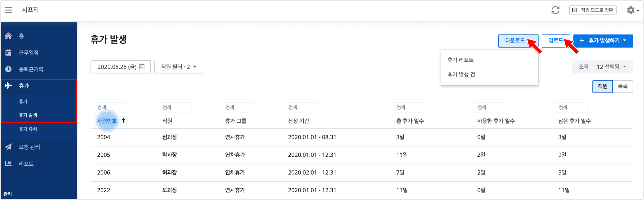Toggle 사원번호 column sort arrow
The width and height of the screenshot is (644, 200).
tap(123, 121)
